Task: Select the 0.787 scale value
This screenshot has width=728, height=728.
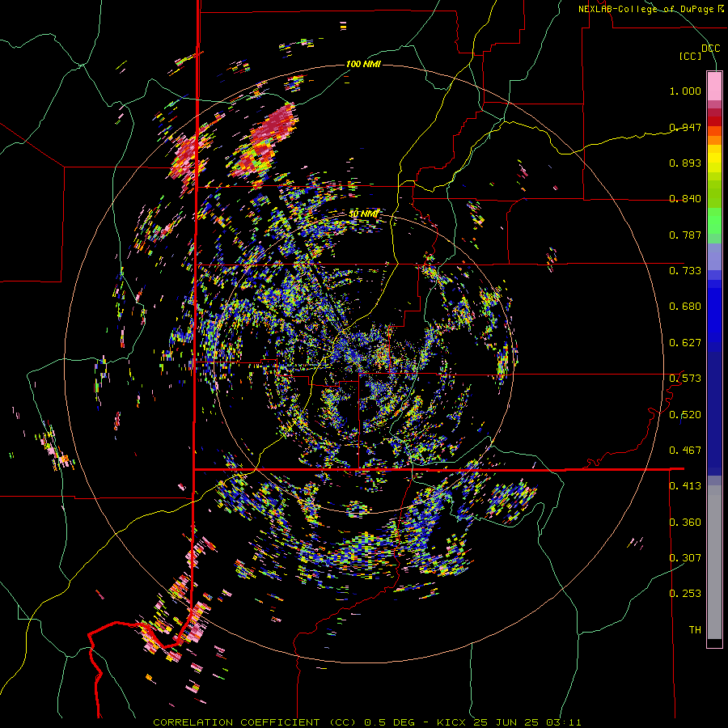Action: (x=685, y=235)
